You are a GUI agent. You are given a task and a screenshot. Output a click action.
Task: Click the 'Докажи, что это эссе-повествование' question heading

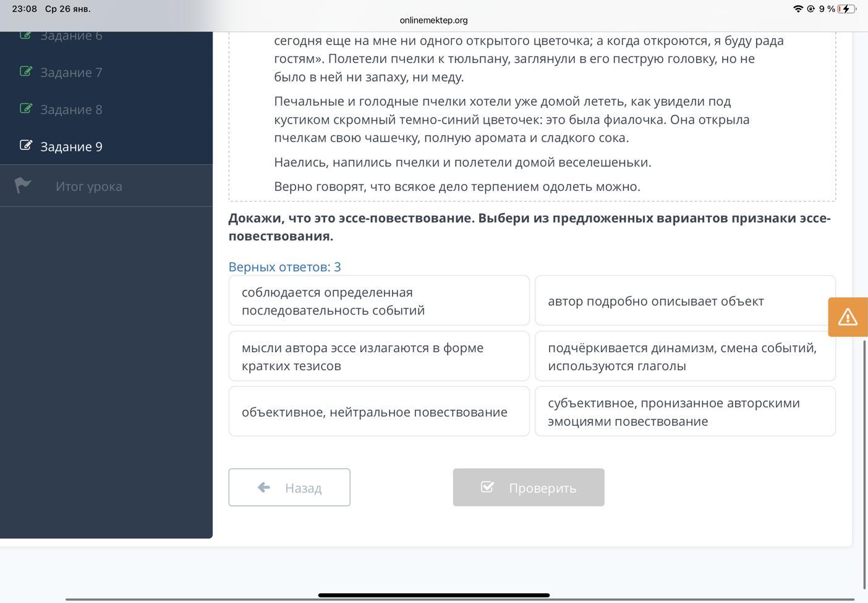click(x=529, y=227)
